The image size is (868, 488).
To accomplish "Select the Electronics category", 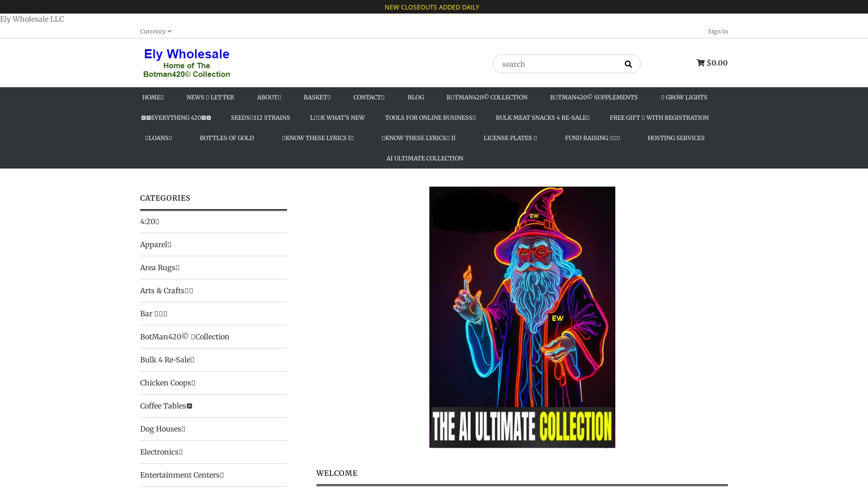I will tap(161, 451).
